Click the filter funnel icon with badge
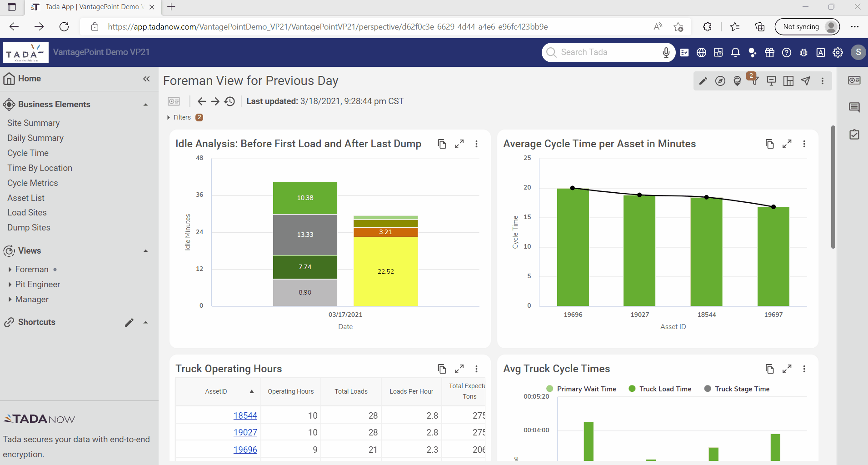This screenshot has height=465, width=868. [754, 81]
